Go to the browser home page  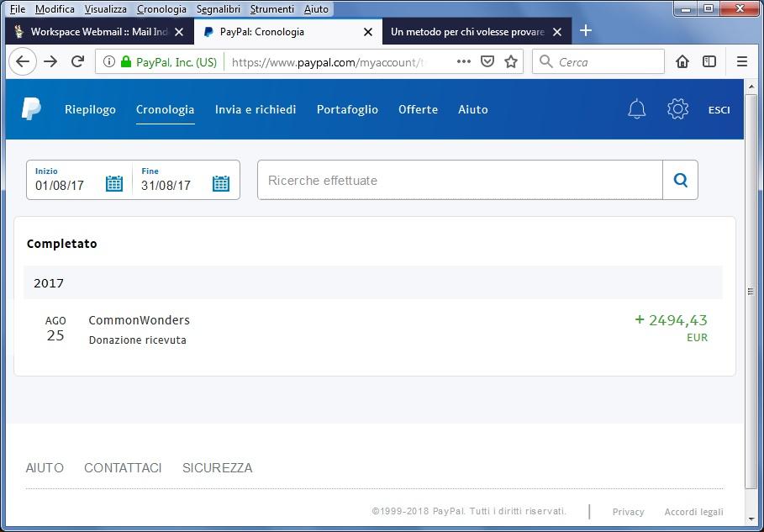click(x=682, y=61)
